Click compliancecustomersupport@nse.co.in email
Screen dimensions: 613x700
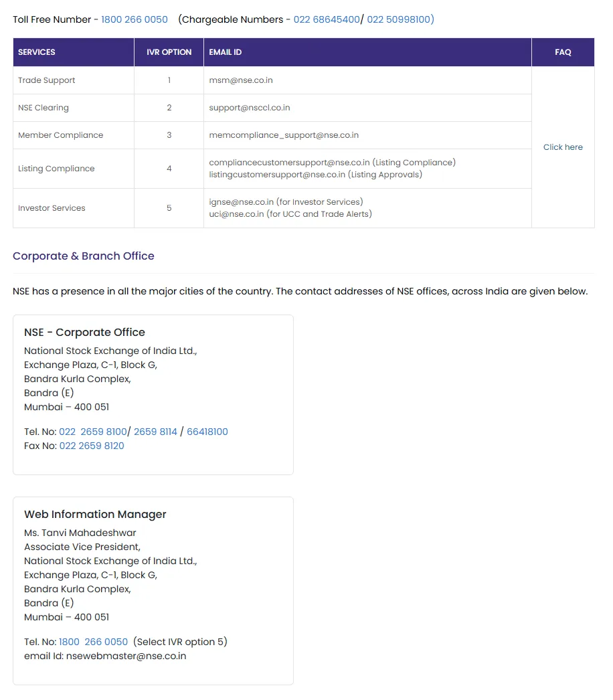(x=289, y=163)
